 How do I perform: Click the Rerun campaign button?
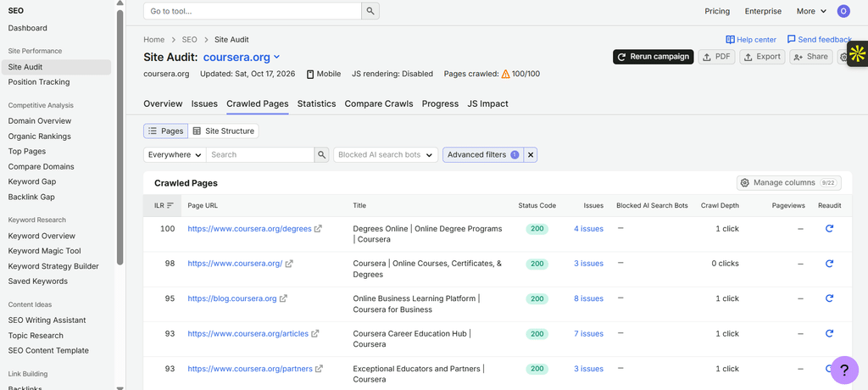654,57
